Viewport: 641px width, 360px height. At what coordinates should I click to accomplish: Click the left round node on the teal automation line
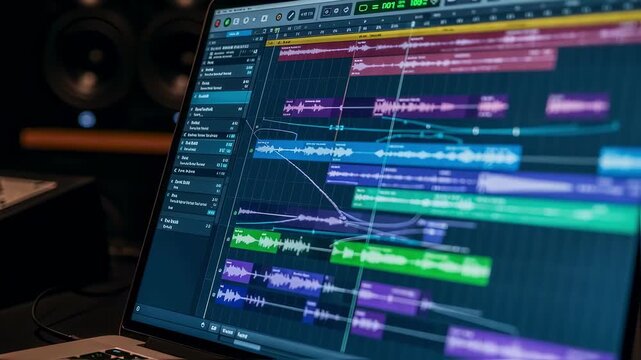[476, 131]
